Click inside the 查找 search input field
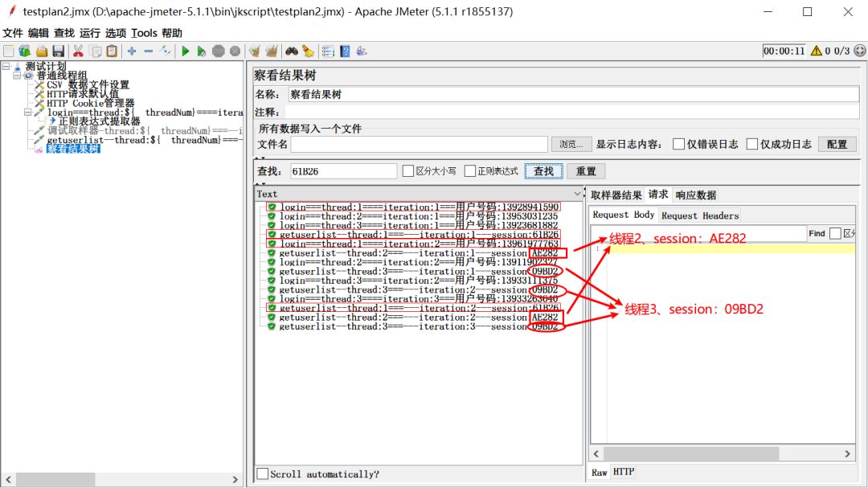Image resolution: width=868 pixels, height=488 pixels. [x=343, y=170]
